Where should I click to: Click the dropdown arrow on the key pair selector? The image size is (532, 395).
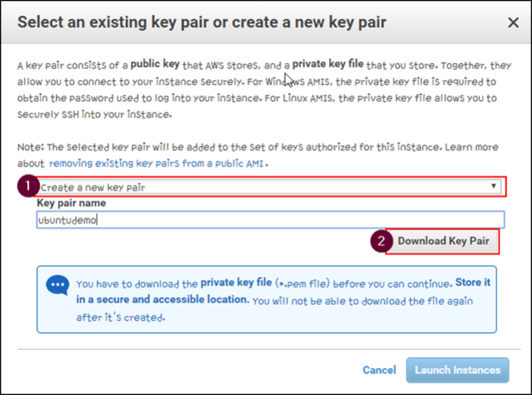click(493, 187)
